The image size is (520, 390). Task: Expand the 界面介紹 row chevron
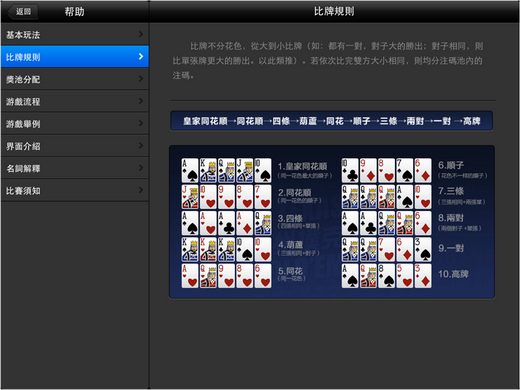coord(141,146)
